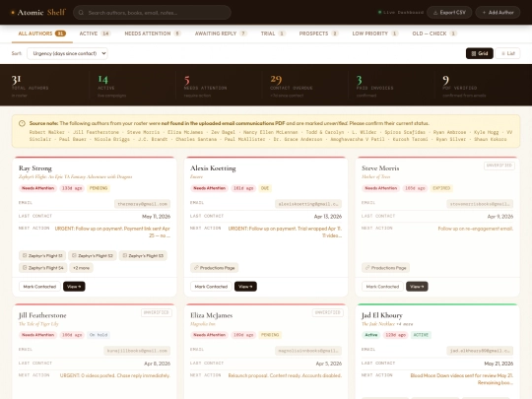Image resolution: width=532 pixels, height=399 pixels.
Task: Switch to List view
Action: click(507, 53)
